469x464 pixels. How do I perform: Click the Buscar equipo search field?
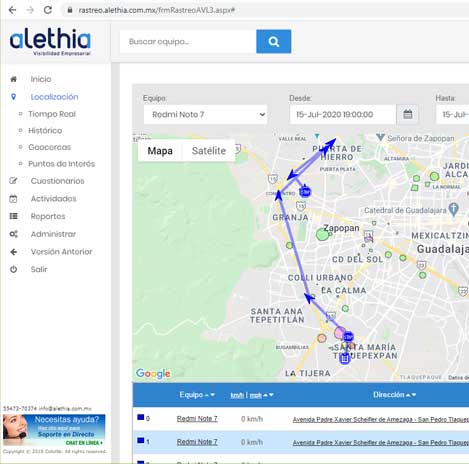click(188, 42)
